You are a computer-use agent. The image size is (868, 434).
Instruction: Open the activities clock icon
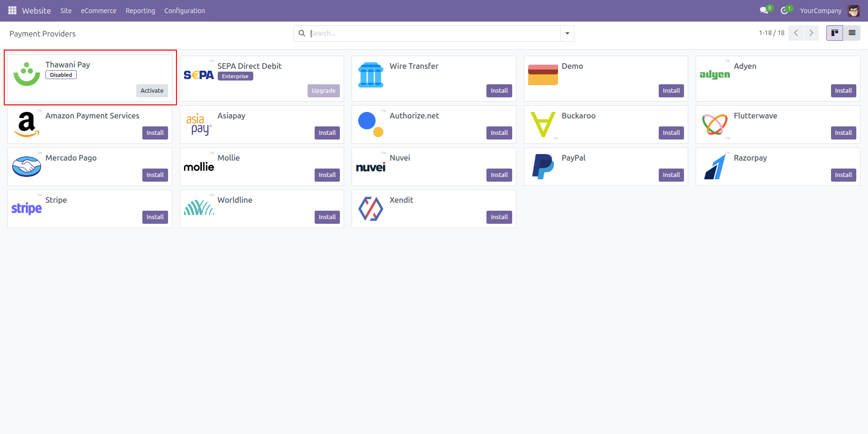784,10
